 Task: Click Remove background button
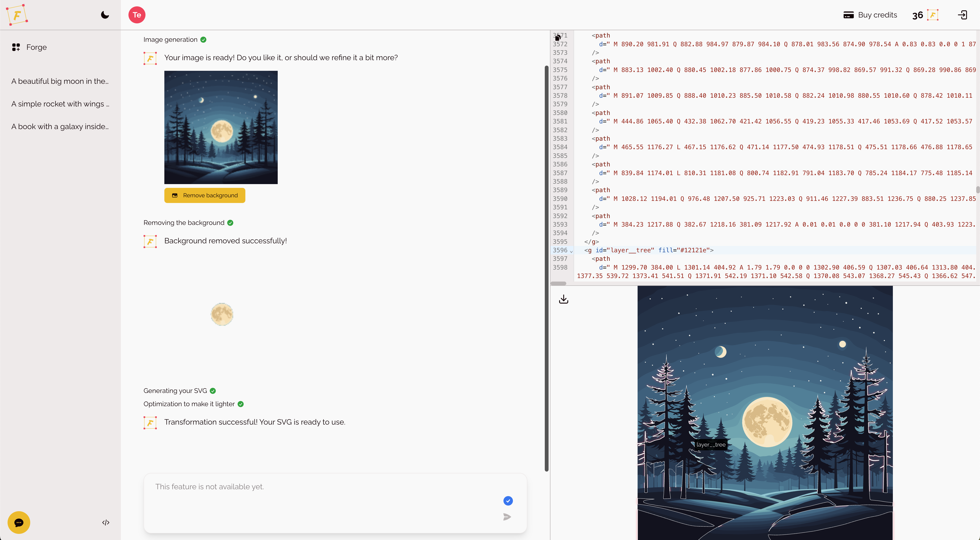[x=205, y=195]
